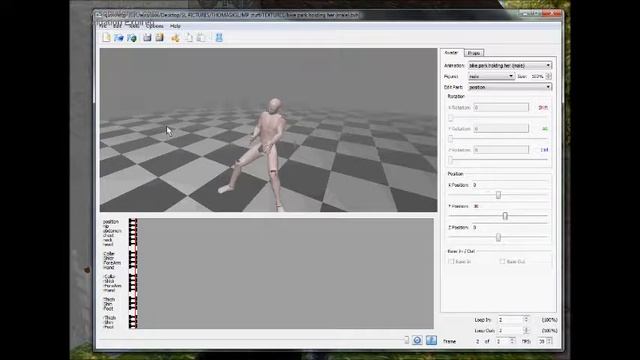Screen dimensions: 640x360
Task: Select the neck row in timeline
Action: click(x=107, y=240)
